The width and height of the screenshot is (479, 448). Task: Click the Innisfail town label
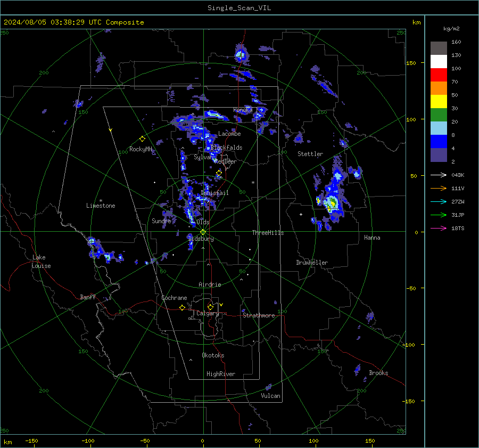(x=215, y=193)
